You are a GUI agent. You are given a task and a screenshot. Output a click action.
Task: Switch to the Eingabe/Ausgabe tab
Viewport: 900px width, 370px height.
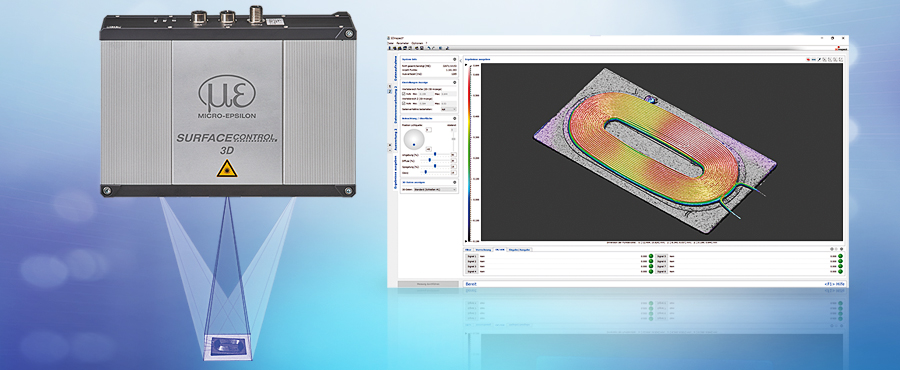pyautogui.click(x=520, y=250)
